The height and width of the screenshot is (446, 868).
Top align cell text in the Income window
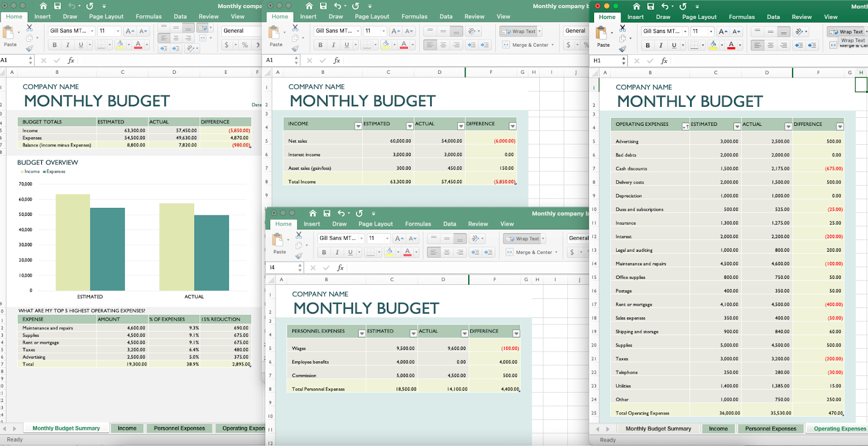pyautogui.click(x=430, y=31)
